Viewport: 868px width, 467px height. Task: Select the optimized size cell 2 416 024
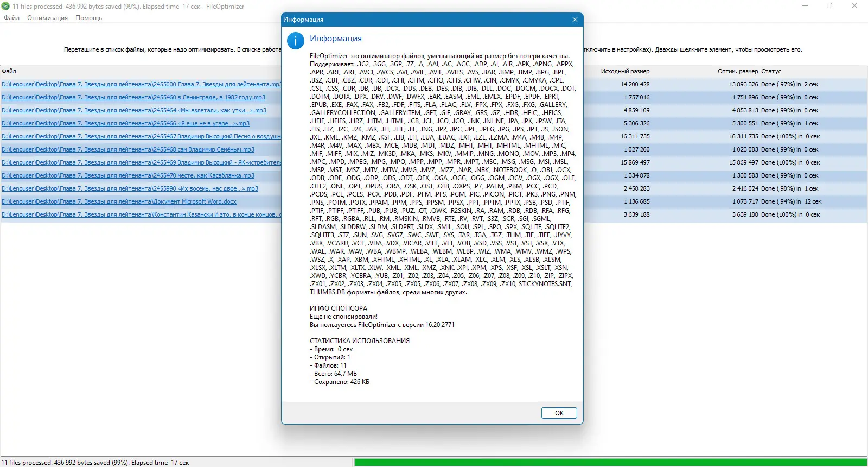coord(745,188)
